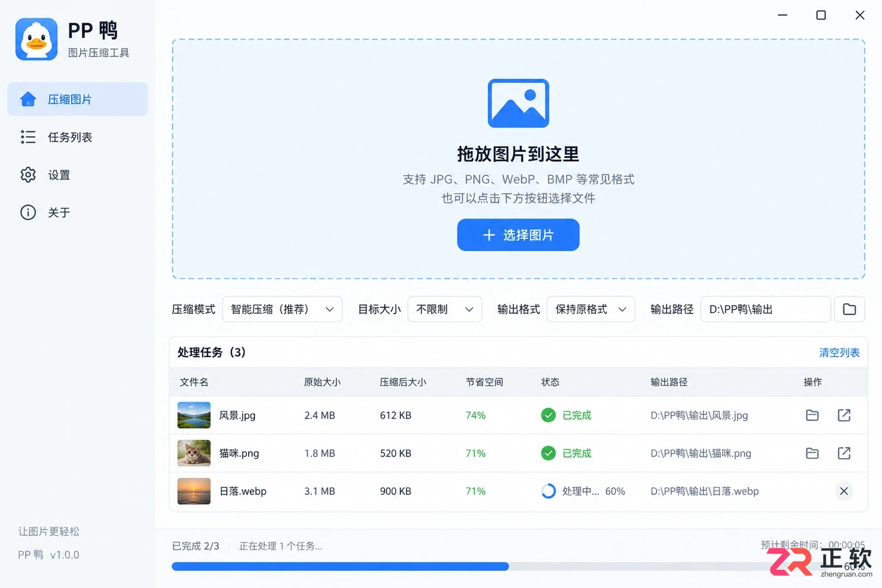Click 已完成 2/3 in status bar

(195, 546)
